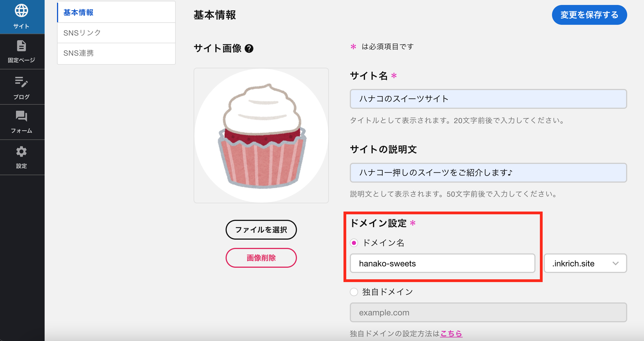Viewport: 644px width, 341px height.
Task: Click the help icon beside サイト画像
Action: click(x=249, y=48)
